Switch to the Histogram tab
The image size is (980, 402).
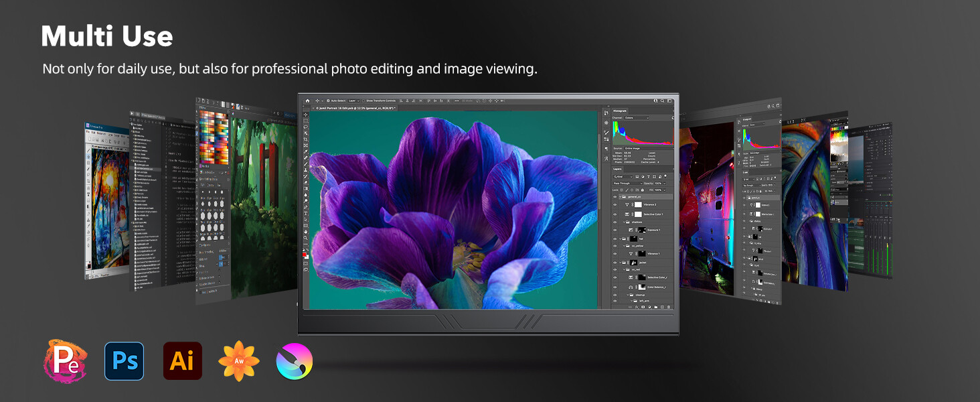[619, 111]
